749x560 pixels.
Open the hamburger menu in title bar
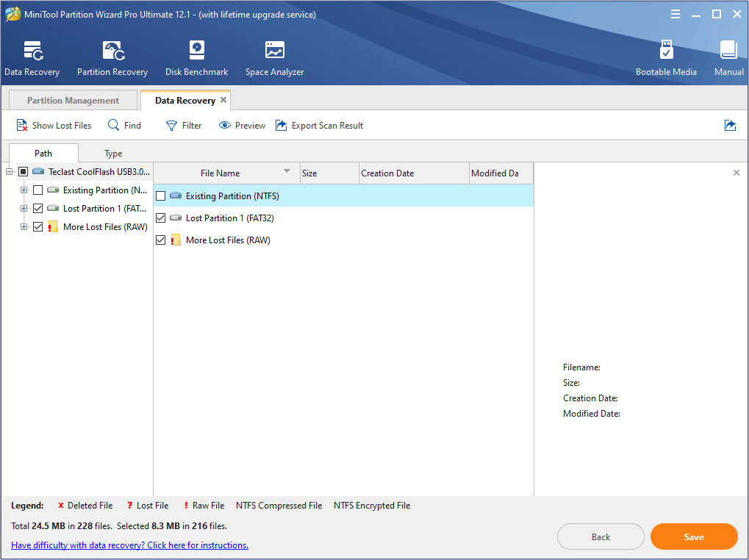pos(675,14)
